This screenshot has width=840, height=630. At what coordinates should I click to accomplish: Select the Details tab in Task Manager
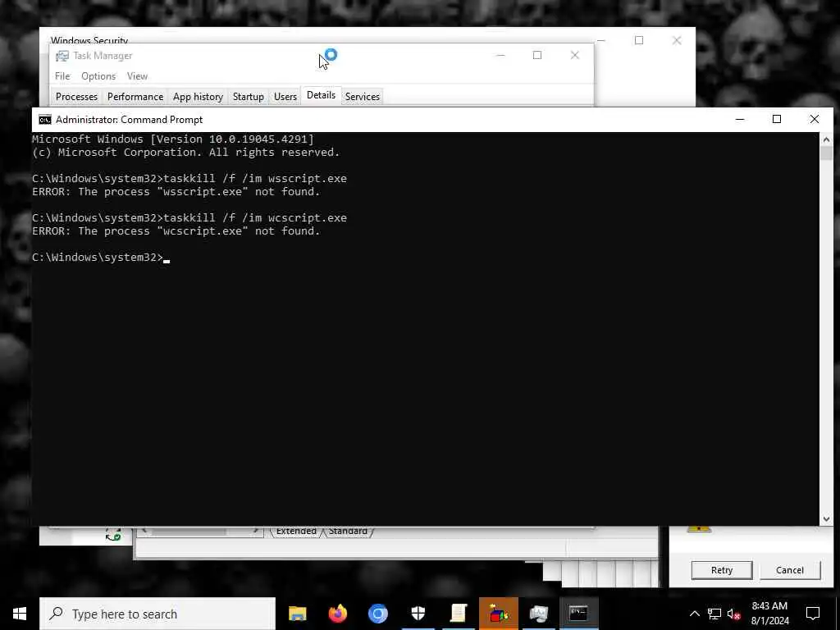click(321, 95)
